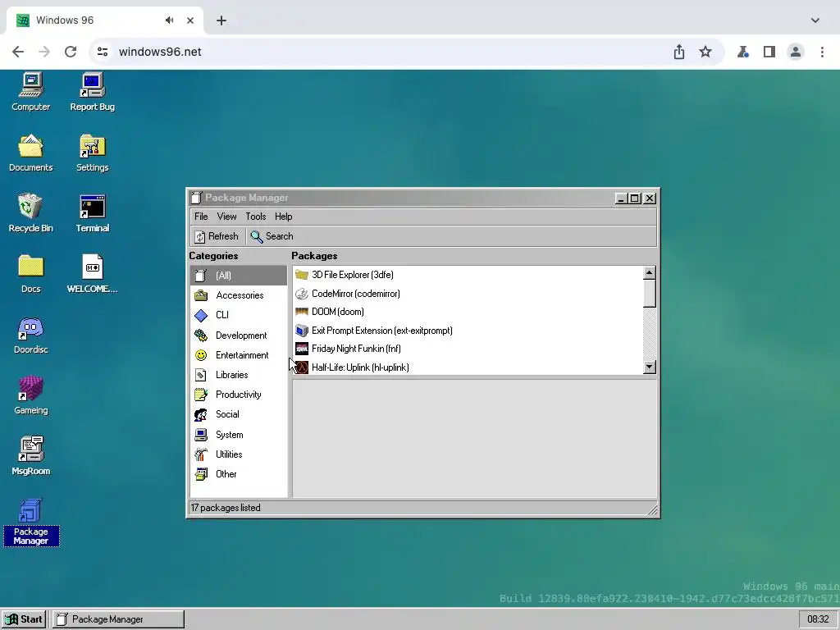This screenshot has width=840, height=630.
Task: Open the Report Bug desktop shortcut
Action: [x=92, y=91]
